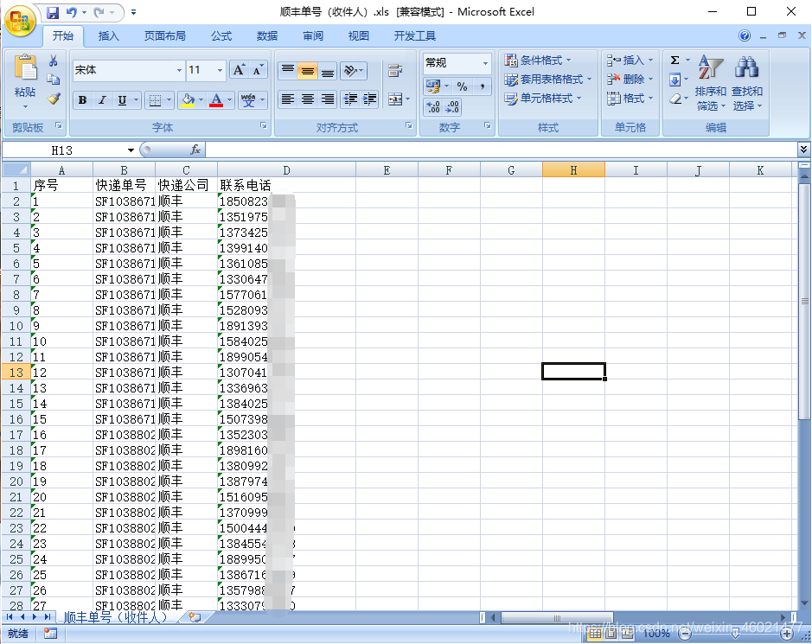Toggle bottom vertical alignment
The width and height of the screenshot is (812, 644).
(x=327, y=71)
